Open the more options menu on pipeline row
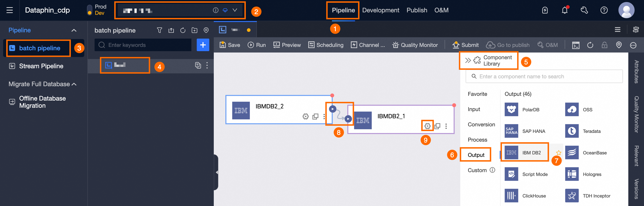The image size is (644, 206). coord(207,65)
